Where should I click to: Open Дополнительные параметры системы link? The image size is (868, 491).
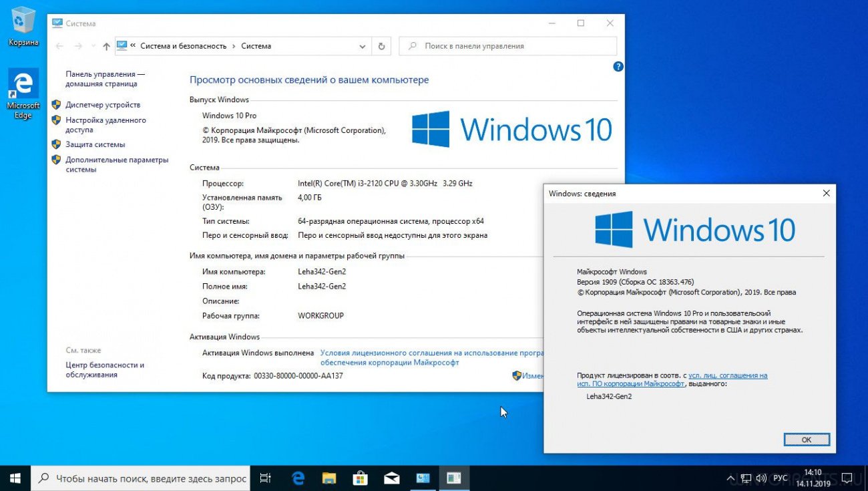117,164
